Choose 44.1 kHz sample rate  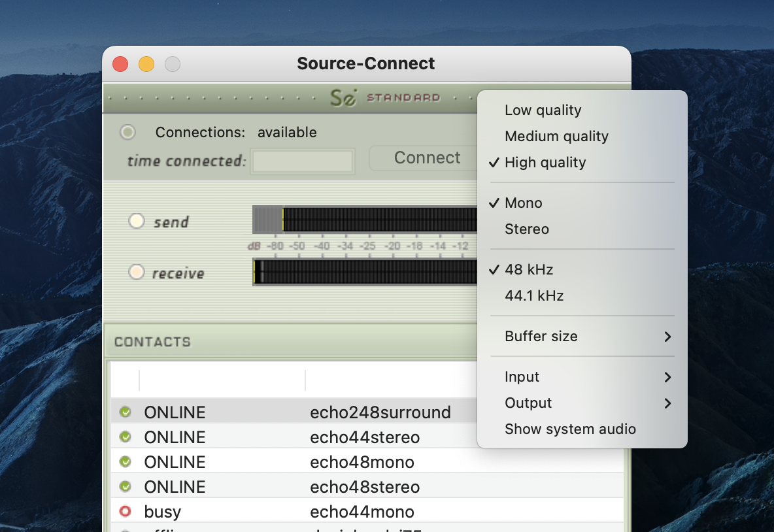534,296
